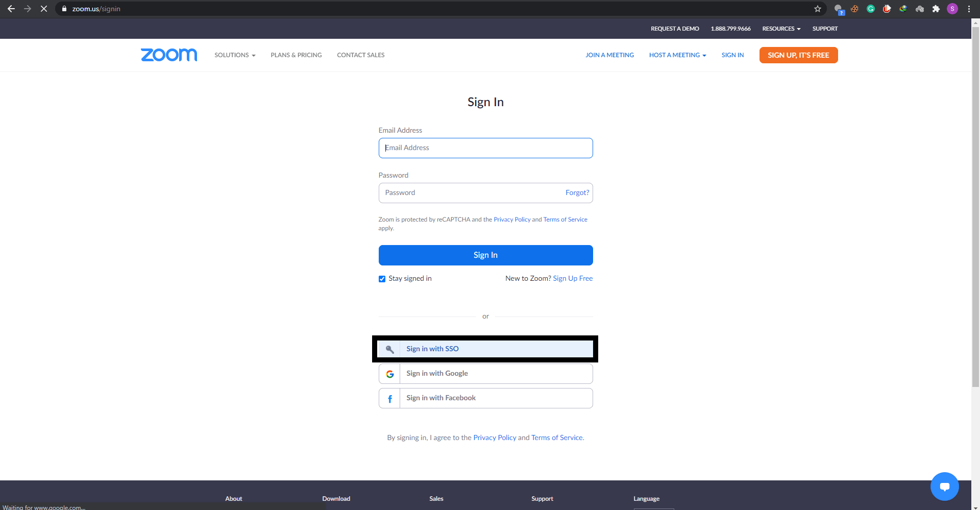Select CONTACT SALES in the navigation
The image size is (980, 510).
pos(360,55)
